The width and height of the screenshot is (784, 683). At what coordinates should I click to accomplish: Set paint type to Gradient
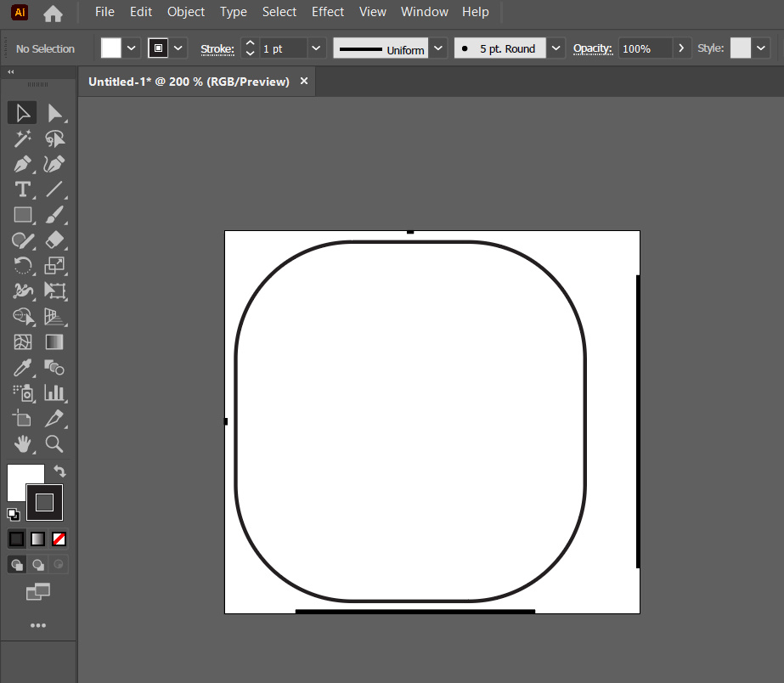point(38,539)
